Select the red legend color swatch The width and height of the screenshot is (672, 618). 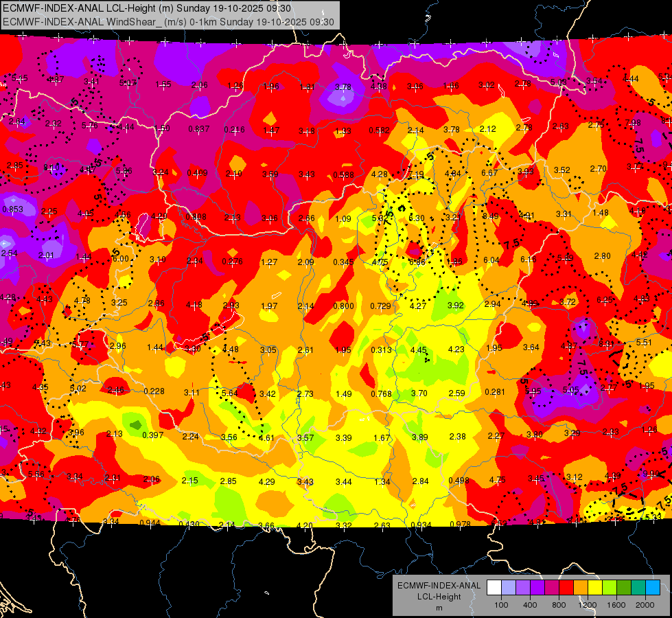coord(566,588)
